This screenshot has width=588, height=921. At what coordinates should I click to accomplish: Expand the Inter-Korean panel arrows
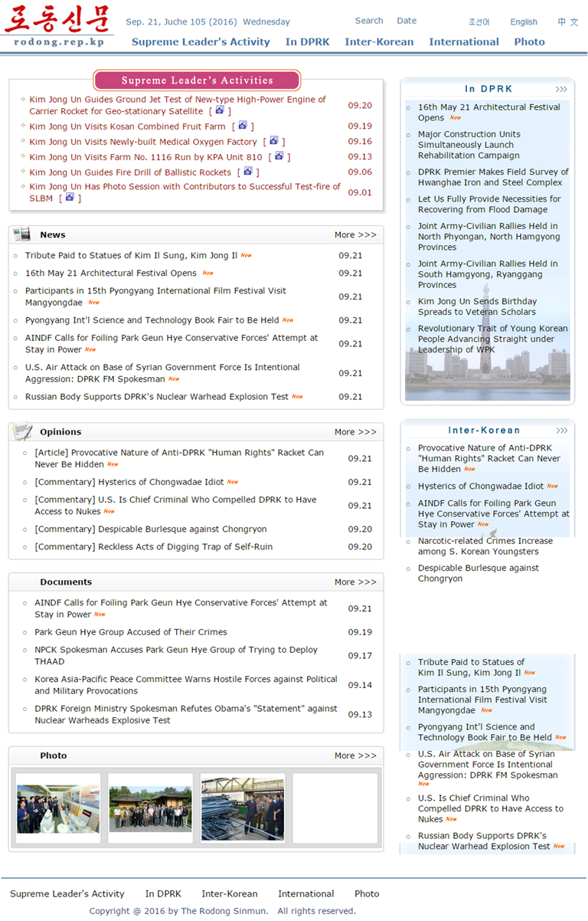pyautogui.click(x=561, y=431)
